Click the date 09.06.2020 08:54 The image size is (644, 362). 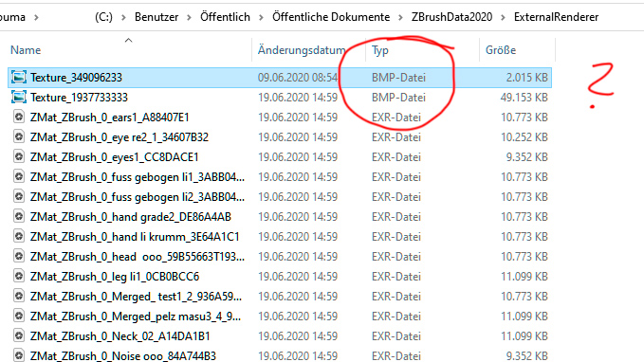pyautogui.click(x=298, y=77)
